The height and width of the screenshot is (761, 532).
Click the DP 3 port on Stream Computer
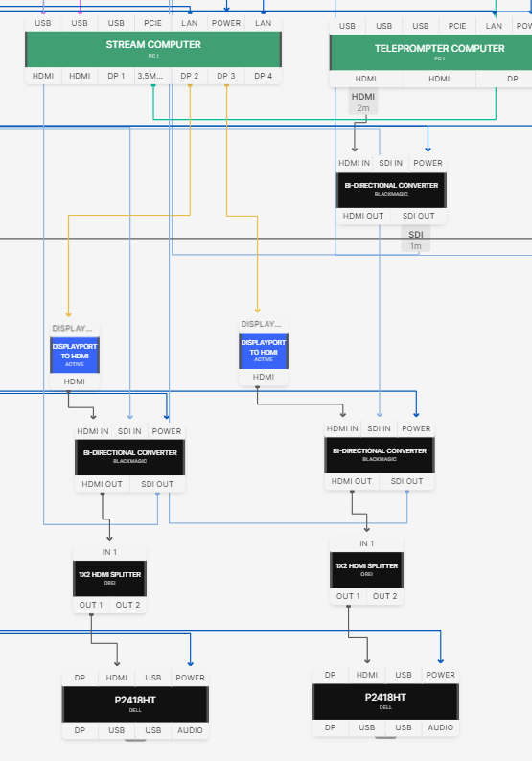point(226,76)
